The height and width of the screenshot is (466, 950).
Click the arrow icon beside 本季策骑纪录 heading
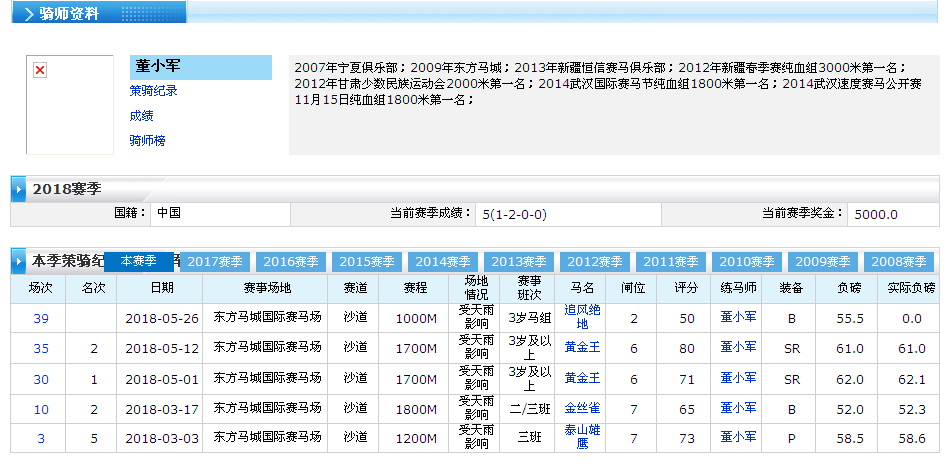[20, 261]
